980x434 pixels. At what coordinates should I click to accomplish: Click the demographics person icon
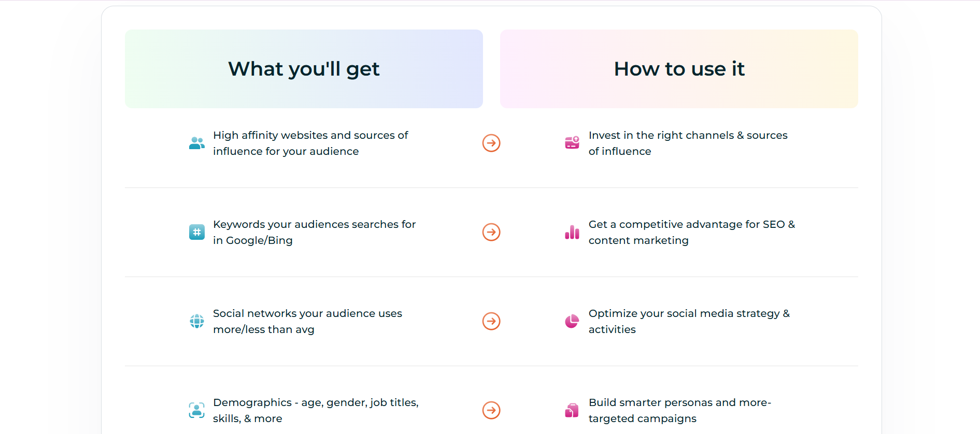[196, 410]
